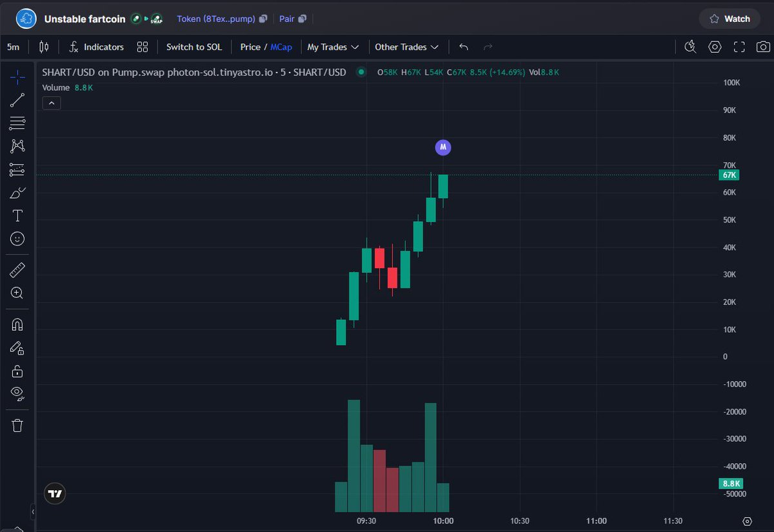Image resolution: width=774 pixels, height=532 pixels.
Task: Expand the My Trades dropdown
Action: pos(333,47)
